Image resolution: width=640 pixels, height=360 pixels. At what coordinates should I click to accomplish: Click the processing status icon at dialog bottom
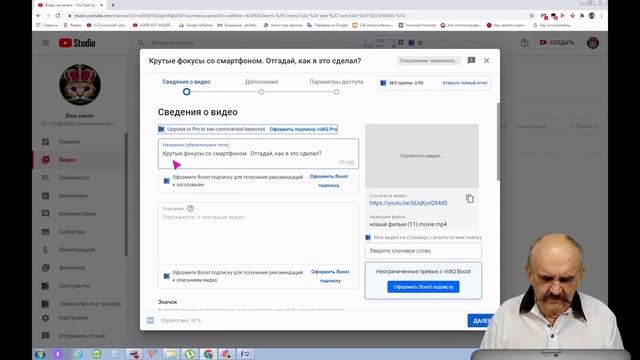coord(151,320)
